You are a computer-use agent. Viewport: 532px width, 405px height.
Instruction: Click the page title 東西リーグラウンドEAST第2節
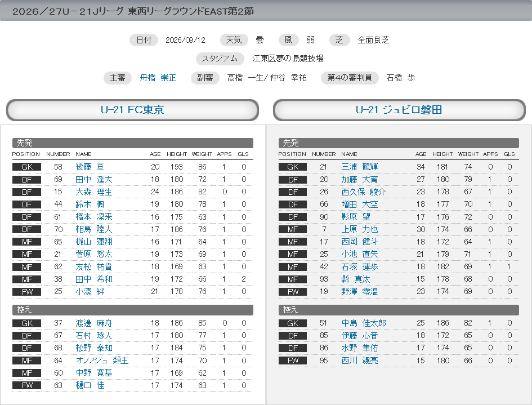(190, 11)
